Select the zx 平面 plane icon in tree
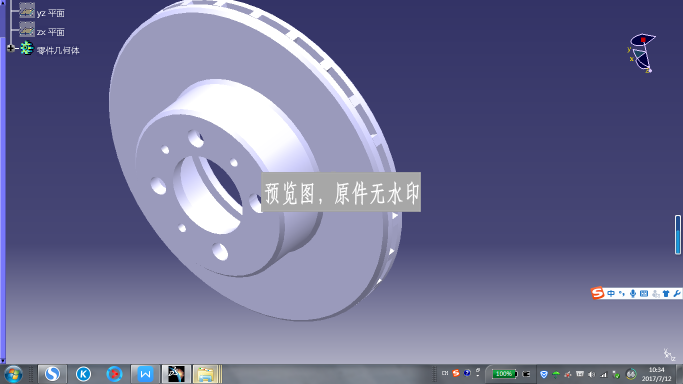The image size is (683, 384). tap(27, 29)
